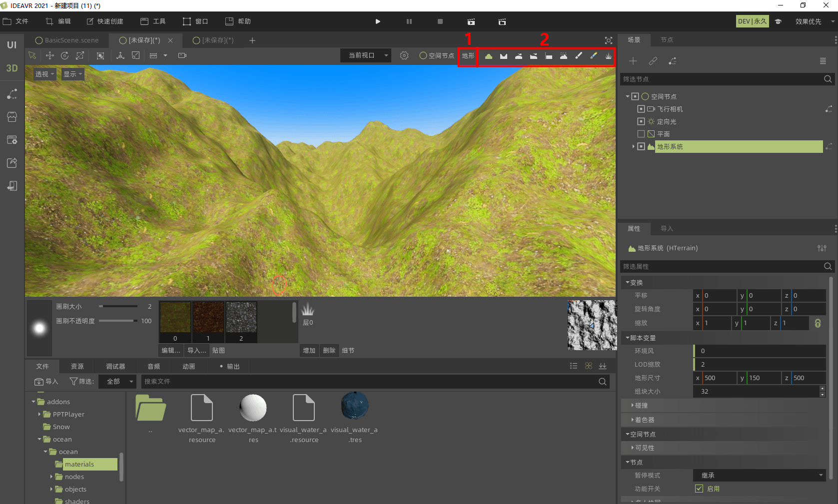Open the 透视 perspective dropdown
Image resolution: width=838 pixels, height=504 pixels.
[x=44, y=74]
